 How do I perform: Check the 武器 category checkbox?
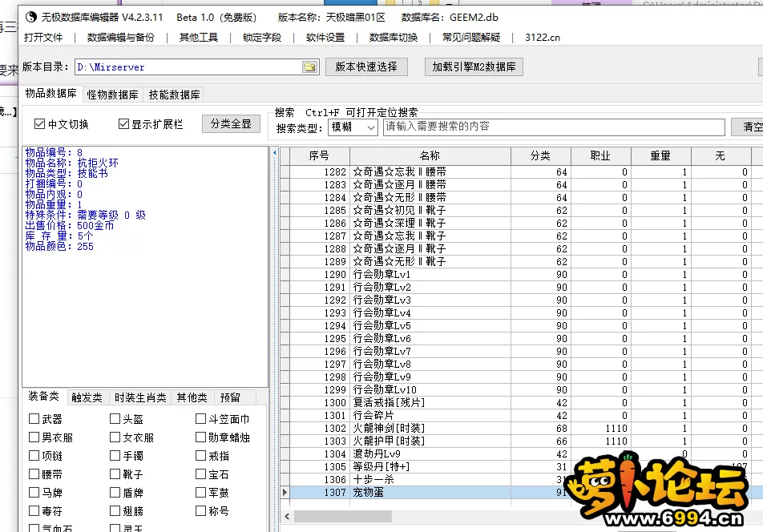pyautogui.click(x=34, y=418)
